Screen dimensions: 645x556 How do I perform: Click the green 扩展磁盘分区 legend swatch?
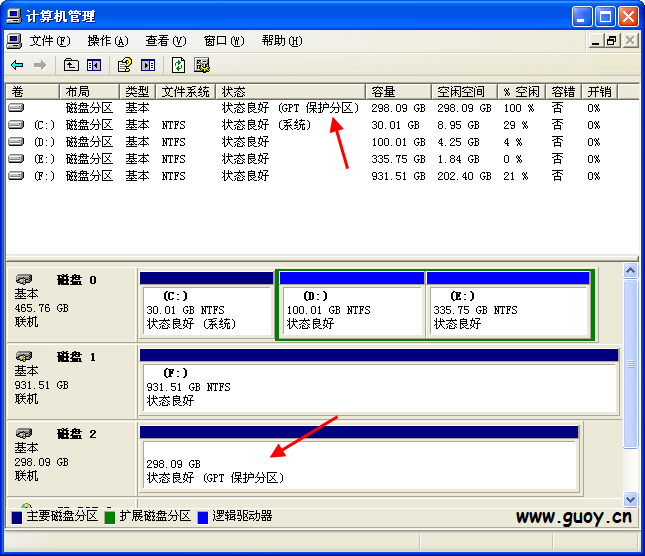click(x=110, y=517)
